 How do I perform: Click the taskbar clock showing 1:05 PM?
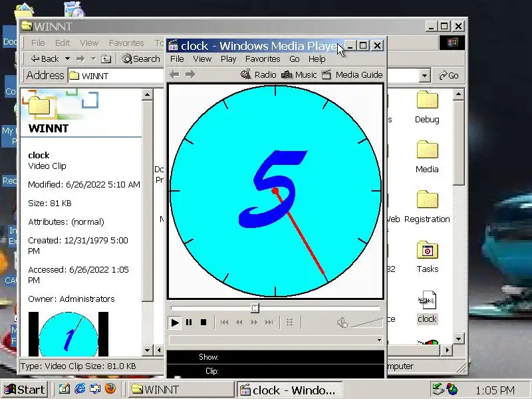(495, 390)
